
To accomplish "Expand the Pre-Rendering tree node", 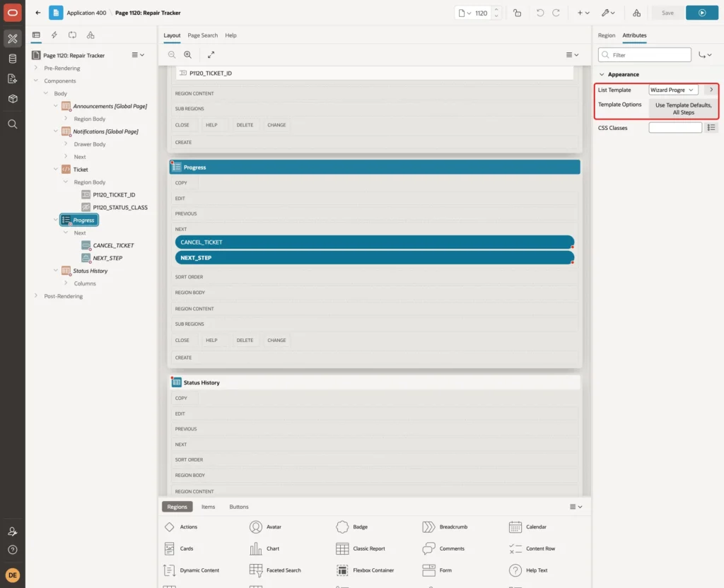I will point(35,68).
